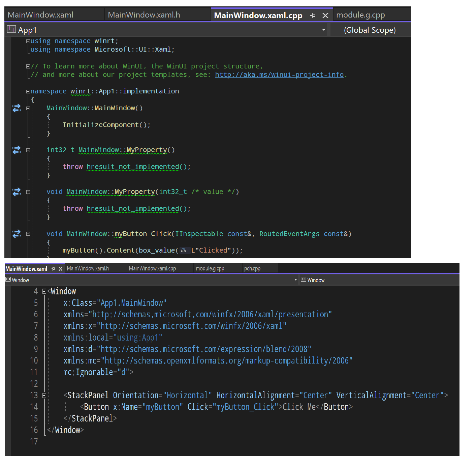476x465 pixels.
Task: Collapse the MyProperty setter outline
Action: point(28,192)
